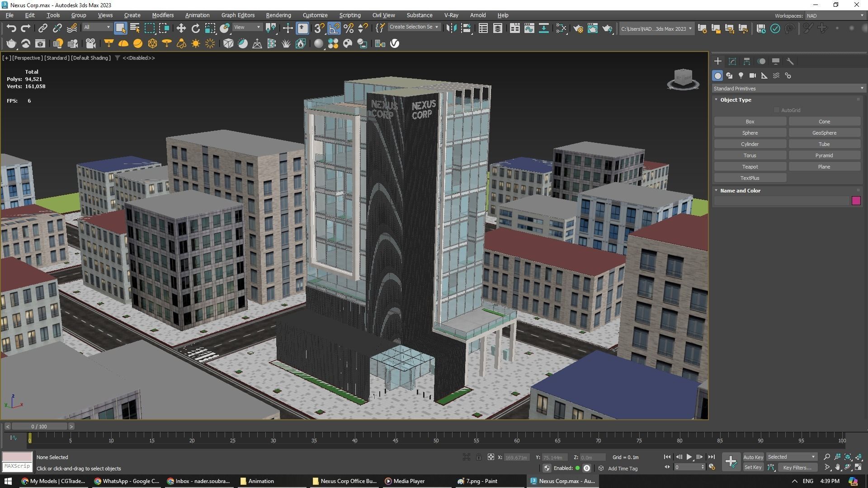Screen dimensions: 868x488
Task: Toggle Set Key mode
Action: coord(753,468)
